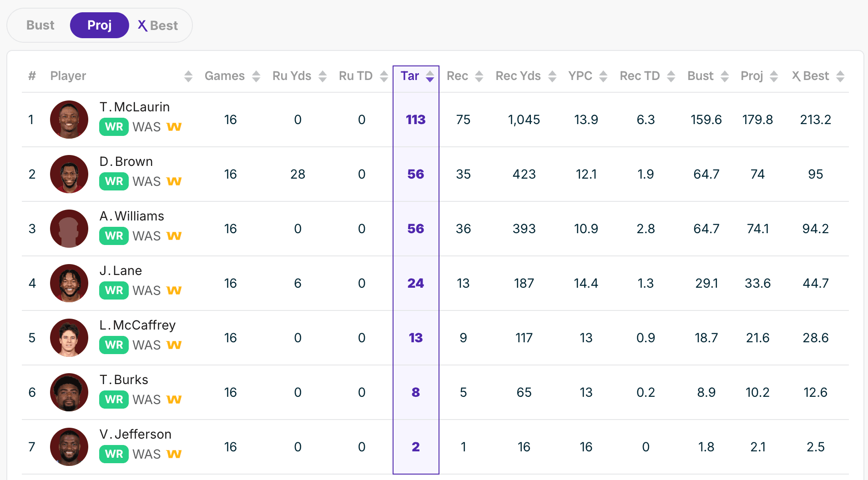
Task: Sort by X Best column arrows
Action: point(840,76)
